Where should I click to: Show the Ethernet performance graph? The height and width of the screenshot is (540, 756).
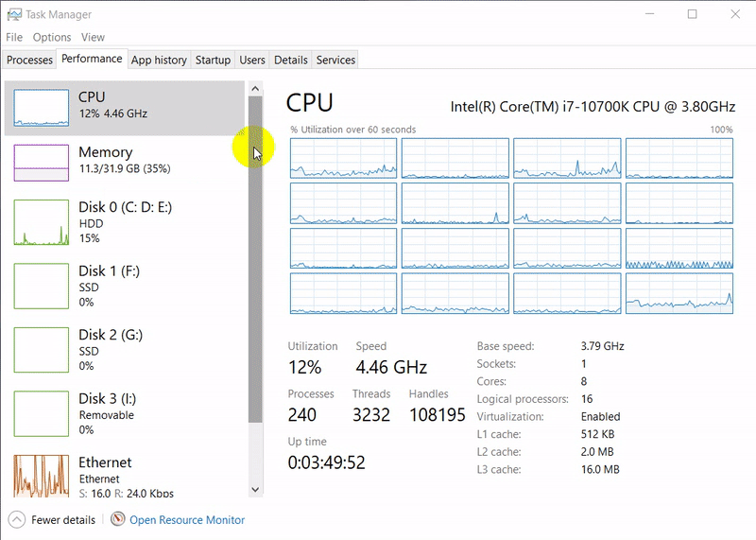pyautogui.click(x=42, y=476)
